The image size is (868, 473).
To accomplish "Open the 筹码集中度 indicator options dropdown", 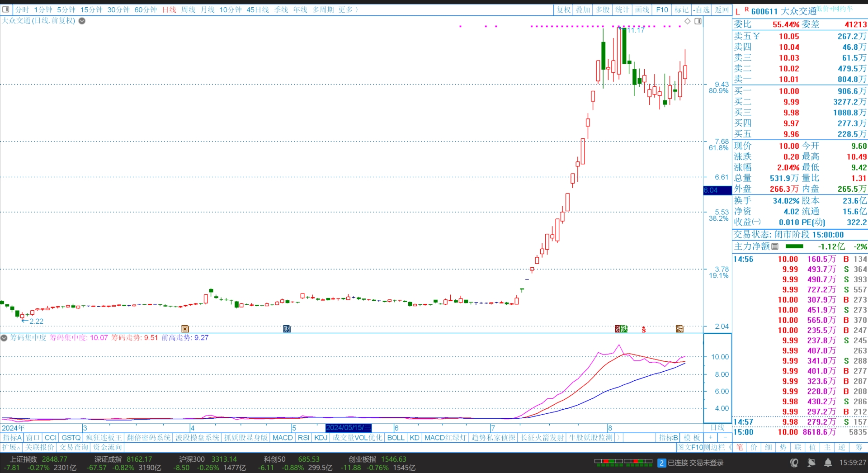I will [4, 338].
